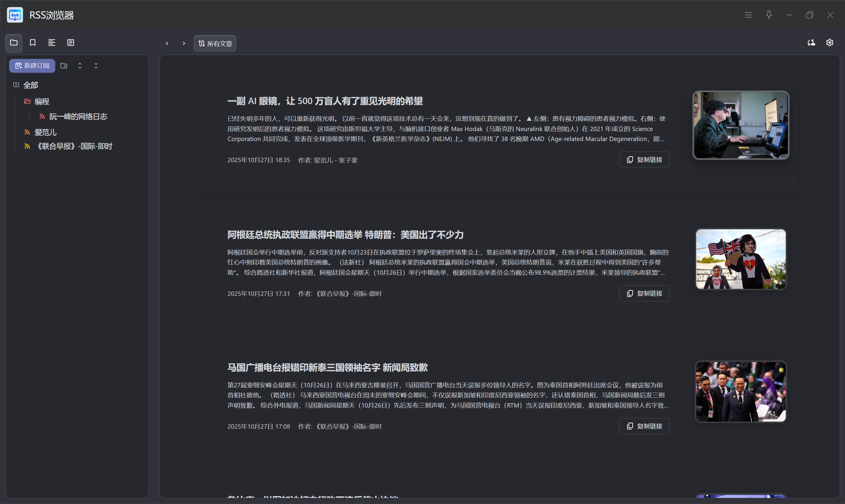The width and height of the screenshot is (845, 504).
Task: Click the sync subscriptions icon
Action: [x=811, y=43]
